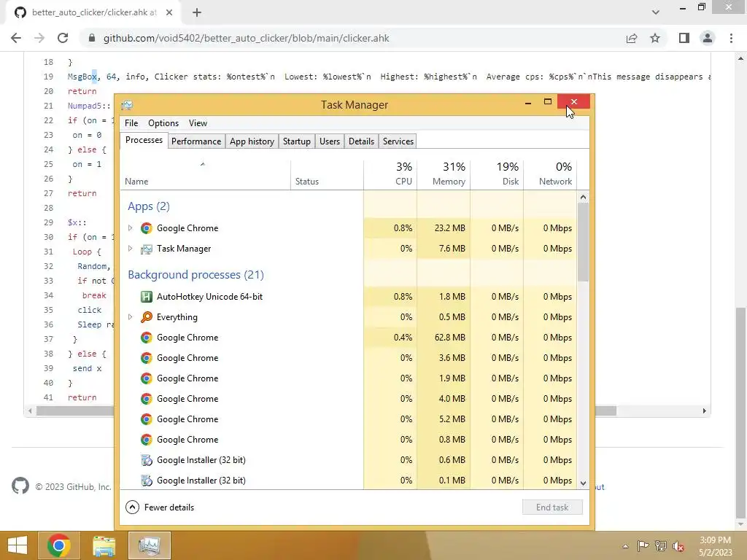Click the End task button
Screen dimensions: 747x560
tap(552, 507)
